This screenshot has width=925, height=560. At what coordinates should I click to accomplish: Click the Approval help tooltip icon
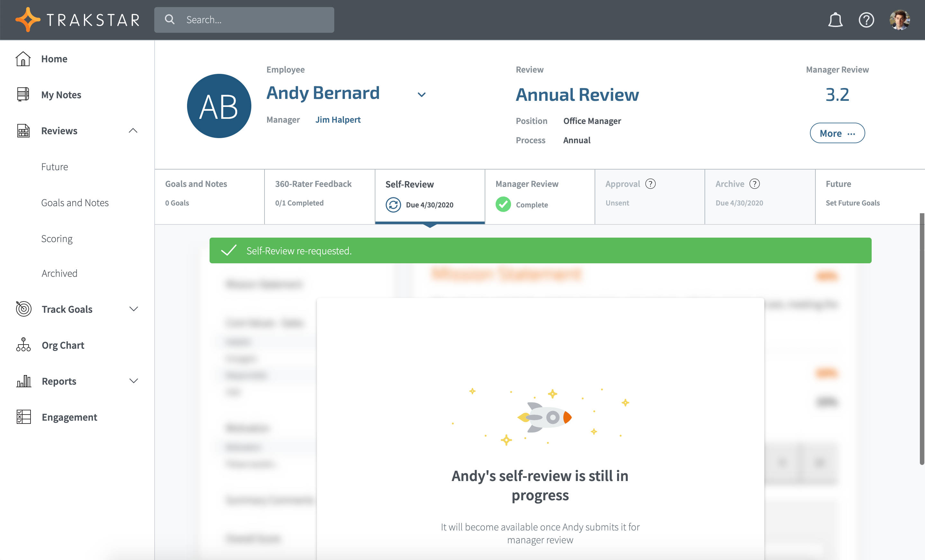[x=650, y=183]
